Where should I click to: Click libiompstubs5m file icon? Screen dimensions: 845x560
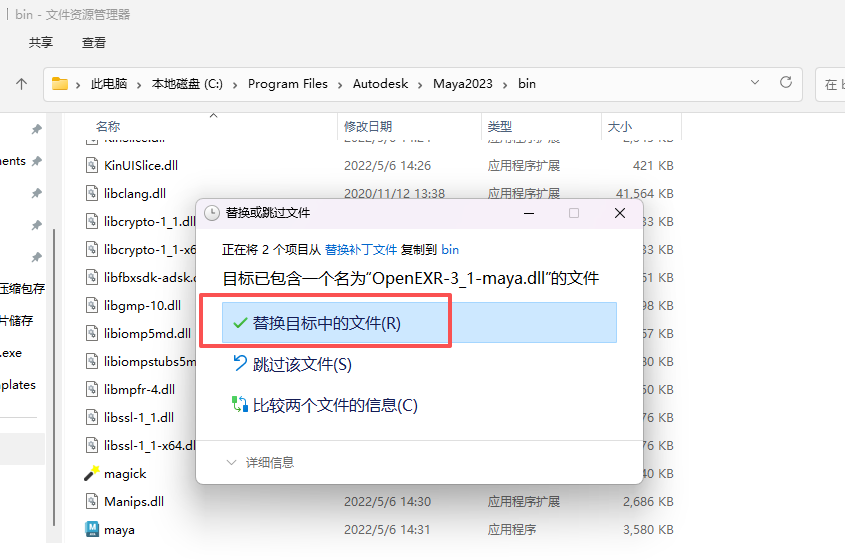coord(92,362)
